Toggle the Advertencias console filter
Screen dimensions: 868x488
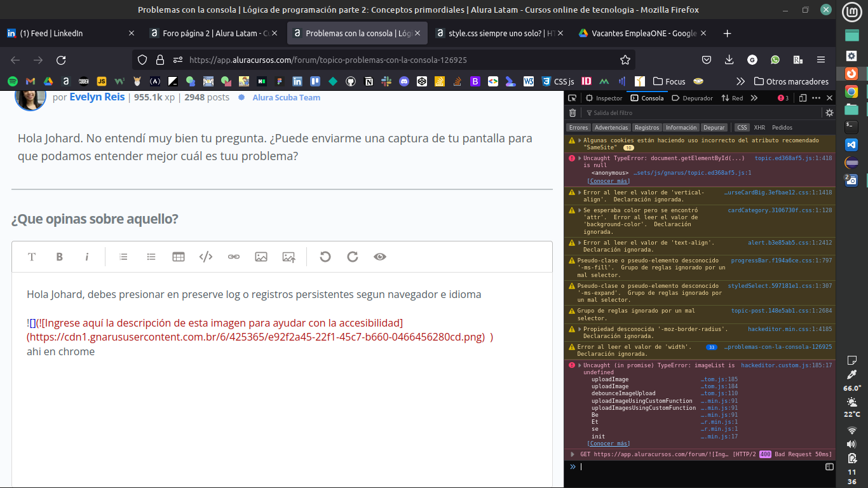(611, 128)
